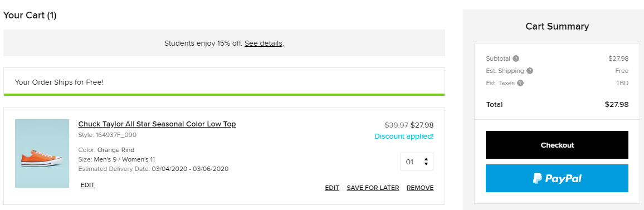Increase quantity with the up arrow
Screen dimensions: 644x210
pos(426,159)
